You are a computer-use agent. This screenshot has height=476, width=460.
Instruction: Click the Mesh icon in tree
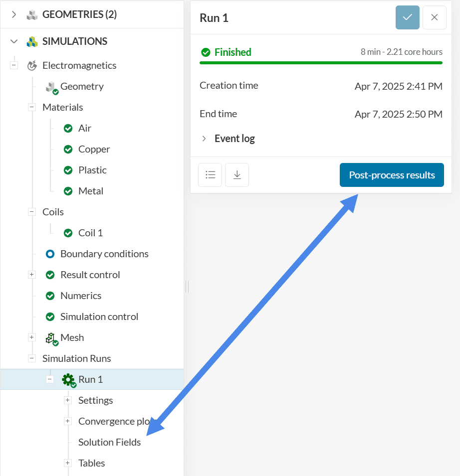coord(51,338)
